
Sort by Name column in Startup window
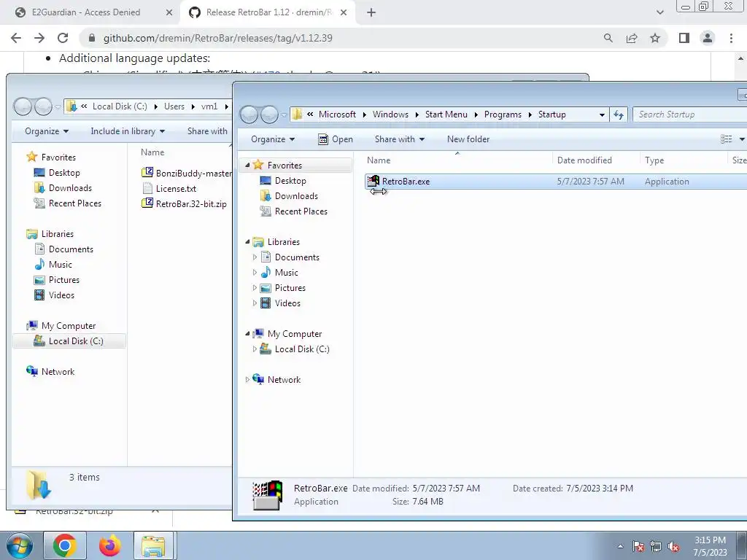[379, 160]
